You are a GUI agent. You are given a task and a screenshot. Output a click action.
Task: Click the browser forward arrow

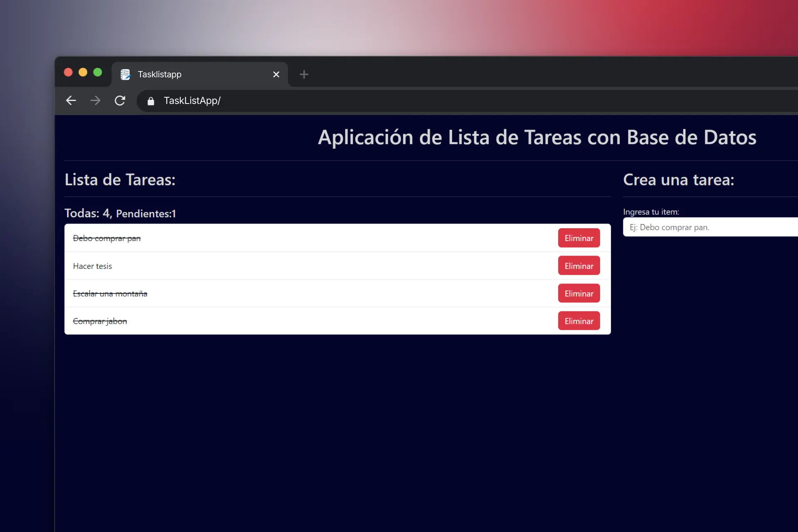(95, 101)
